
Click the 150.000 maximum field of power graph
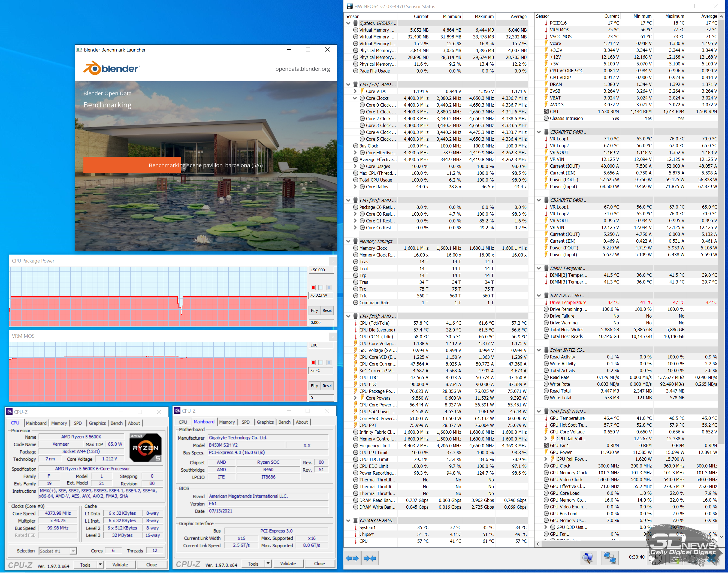[x=321, y=270]
